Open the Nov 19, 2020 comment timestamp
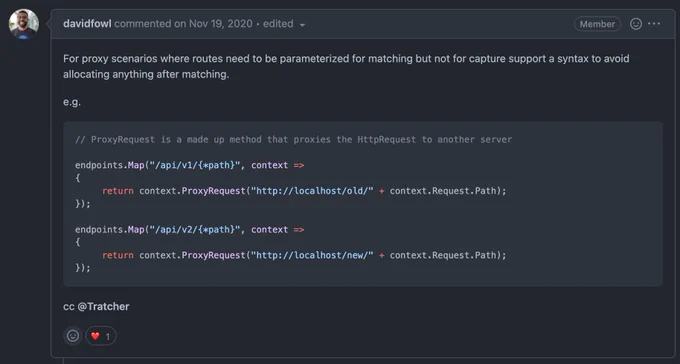Image resolution: width=680 pixels, height=364 pixels. [220, 24]
